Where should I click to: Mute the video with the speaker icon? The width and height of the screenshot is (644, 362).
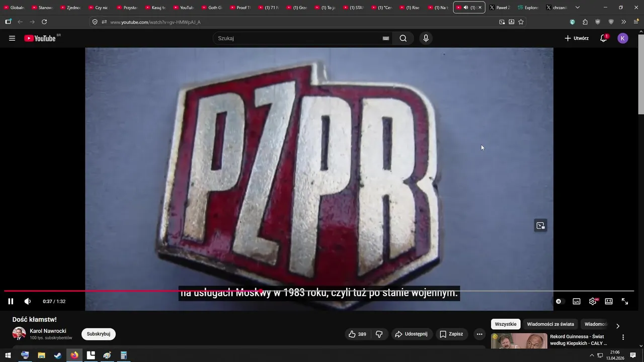(x=28, y=301)
